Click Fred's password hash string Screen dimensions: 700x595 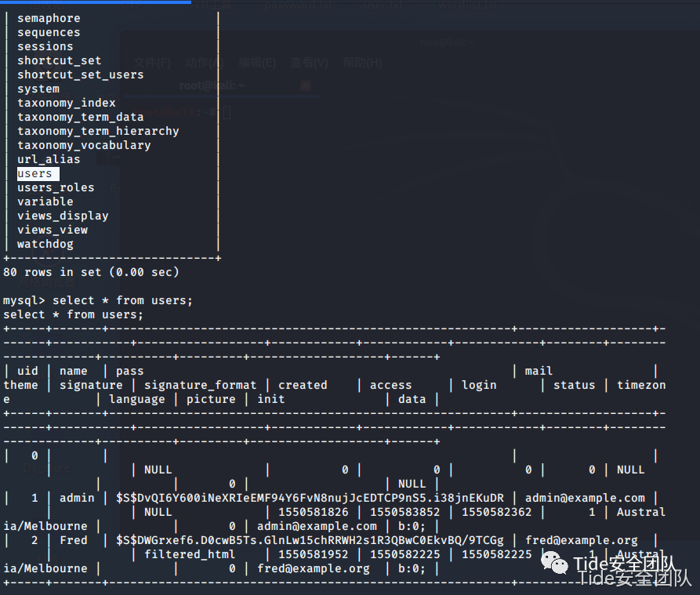(x=310, y=540)
